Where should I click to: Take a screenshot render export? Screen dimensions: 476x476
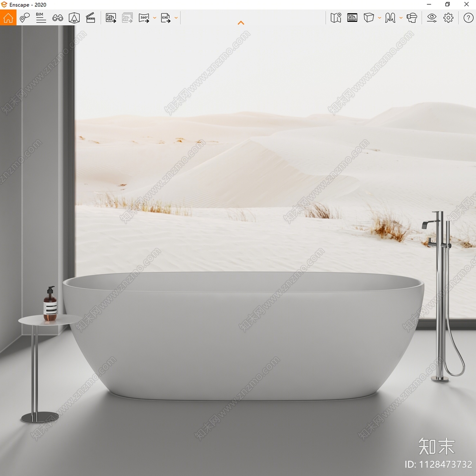tap(111, 18)
